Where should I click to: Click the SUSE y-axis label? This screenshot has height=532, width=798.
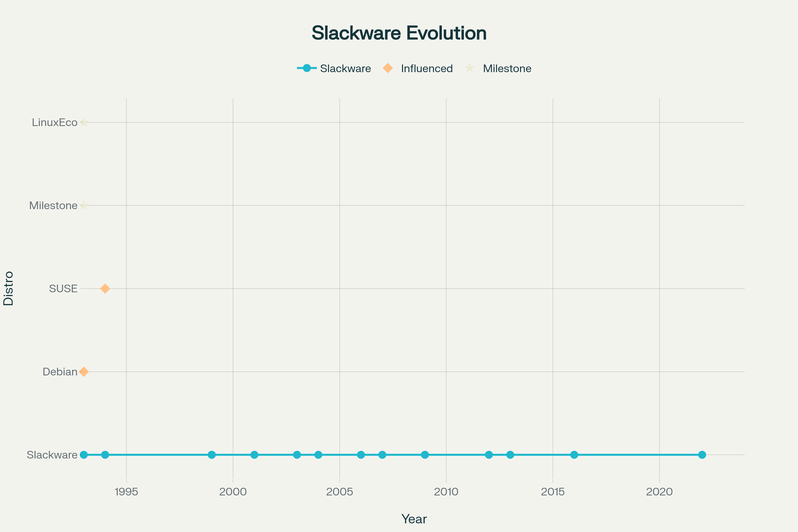pos(63,289)
